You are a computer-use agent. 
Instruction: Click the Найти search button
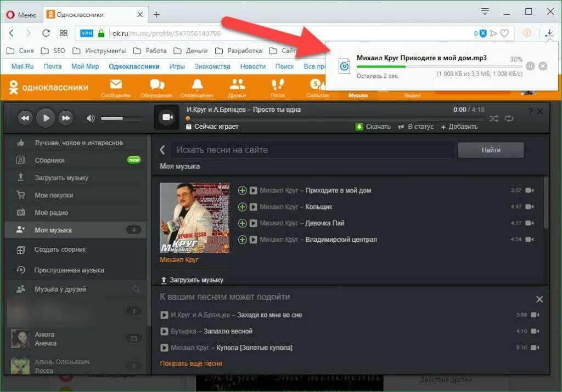coord(491,150)
